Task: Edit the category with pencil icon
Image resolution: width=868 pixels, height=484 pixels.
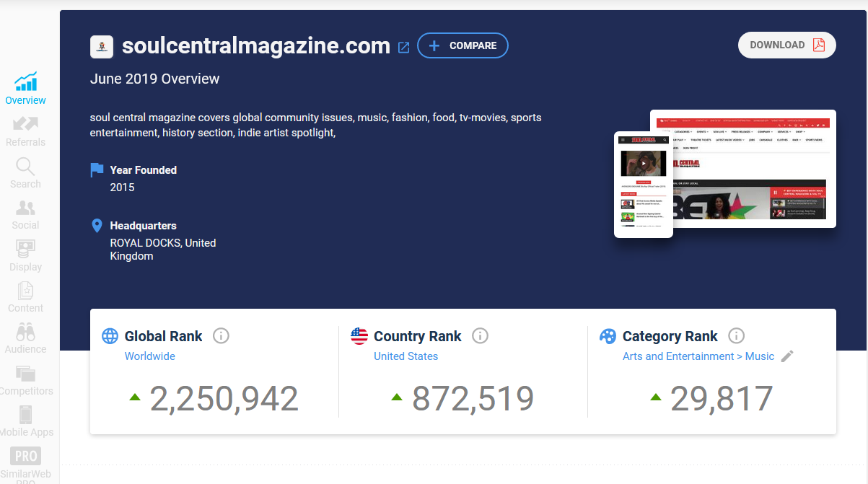Action: tap(787, 356)
